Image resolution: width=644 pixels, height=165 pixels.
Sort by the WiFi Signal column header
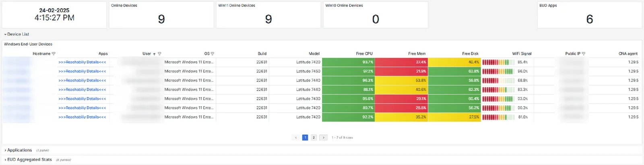(x=522, y=54)
